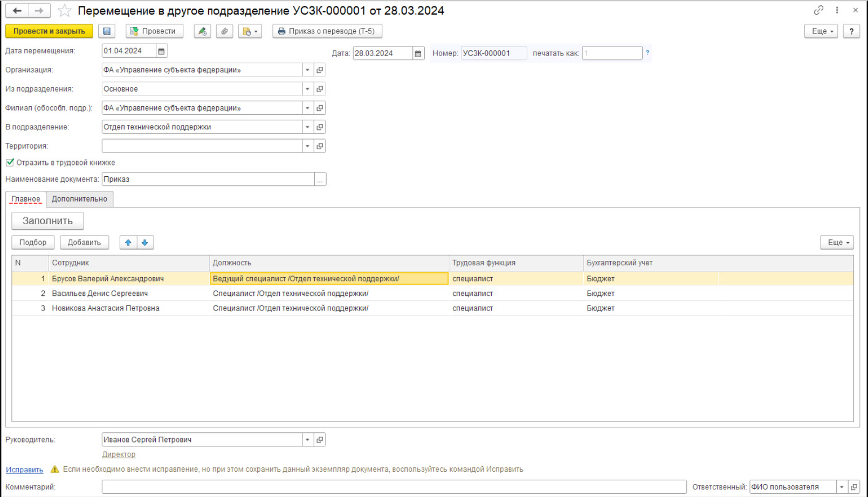
Task: Open the three-dot window options menu
Action: 837,10
